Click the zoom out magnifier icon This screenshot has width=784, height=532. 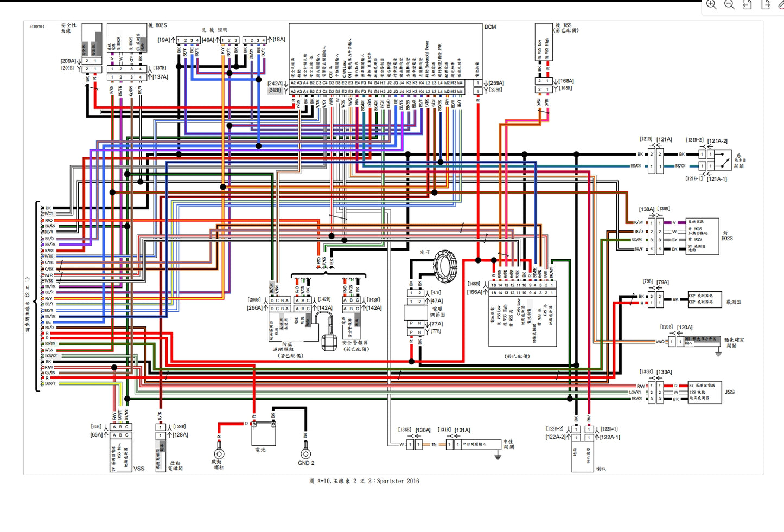[x=730, y=5]
